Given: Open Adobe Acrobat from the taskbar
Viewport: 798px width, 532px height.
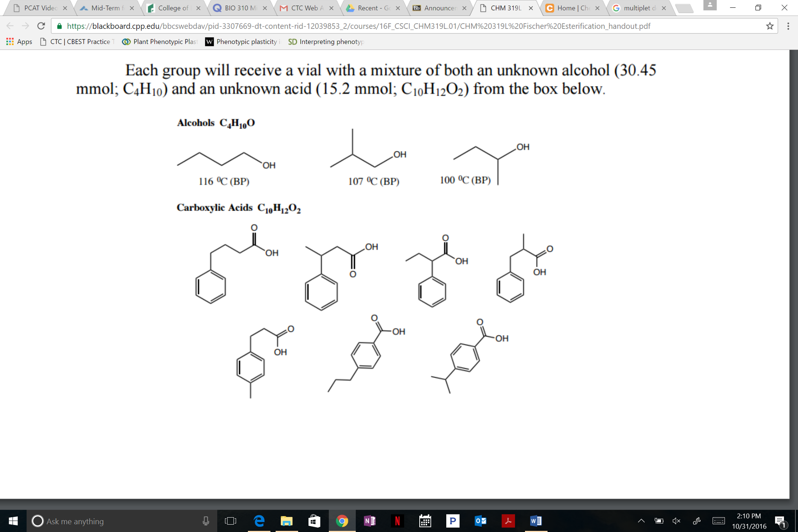Looking at the screenshot, I should tap(508, 521).
